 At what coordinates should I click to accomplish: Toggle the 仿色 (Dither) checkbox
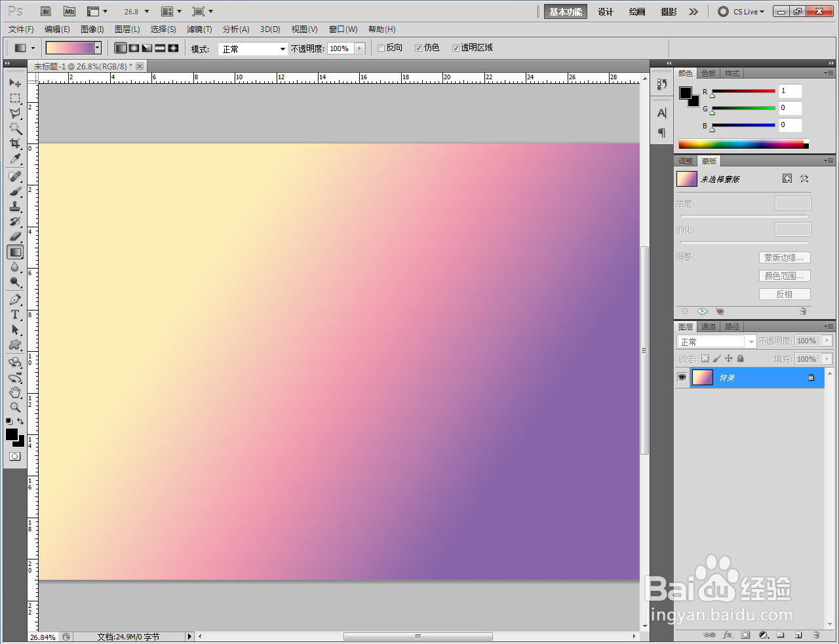tap(418, 48)
